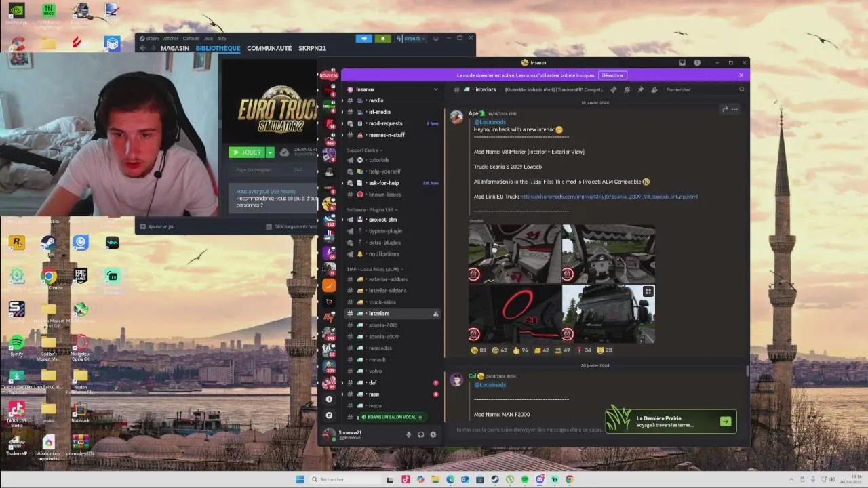Click the green JOUER button in Steam
The width and height of the screenshot is (868, 488).
248,152
